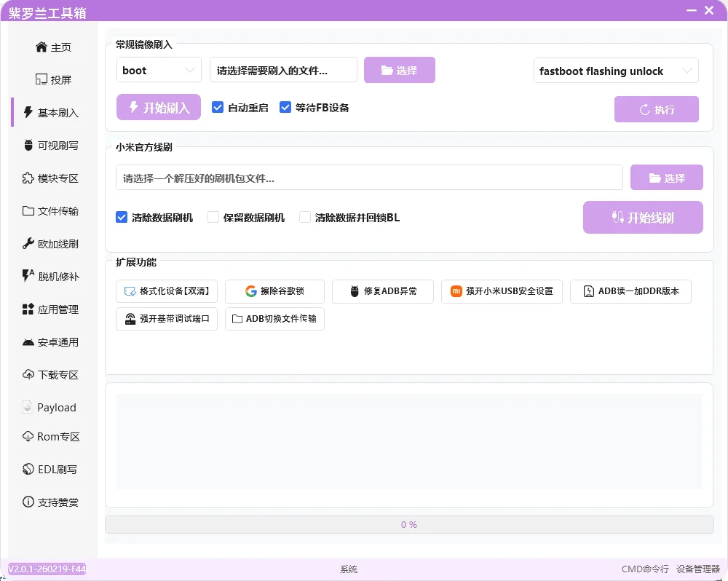Uncheck 清除数据刷机 option

(x=121, y=217)
